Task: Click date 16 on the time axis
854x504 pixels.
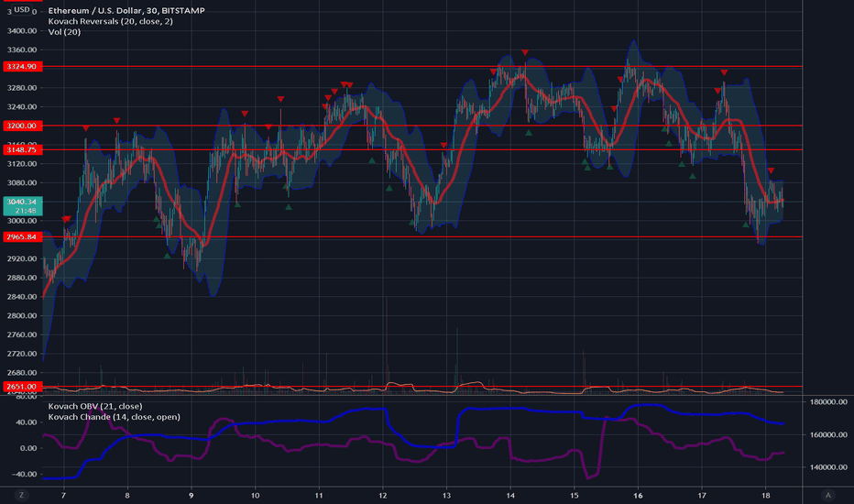Action: pyautogui.click(x=638, y=495)
